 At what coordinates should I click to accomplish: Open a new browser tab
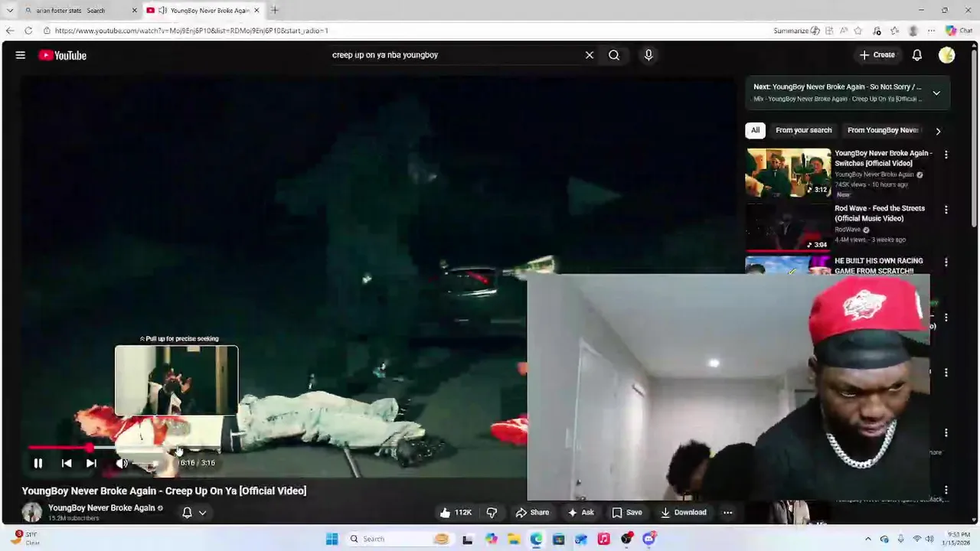(x=275, y=11)
